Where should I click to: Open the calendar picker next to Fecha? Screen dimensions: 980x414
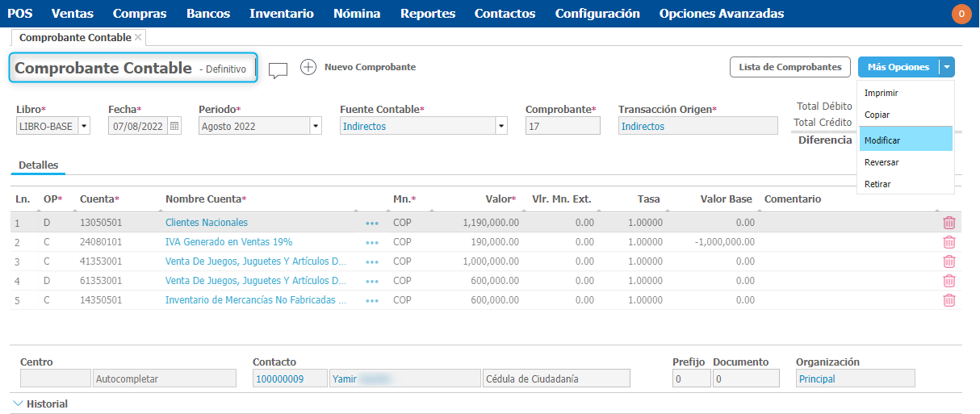click(x=174, y=126)
